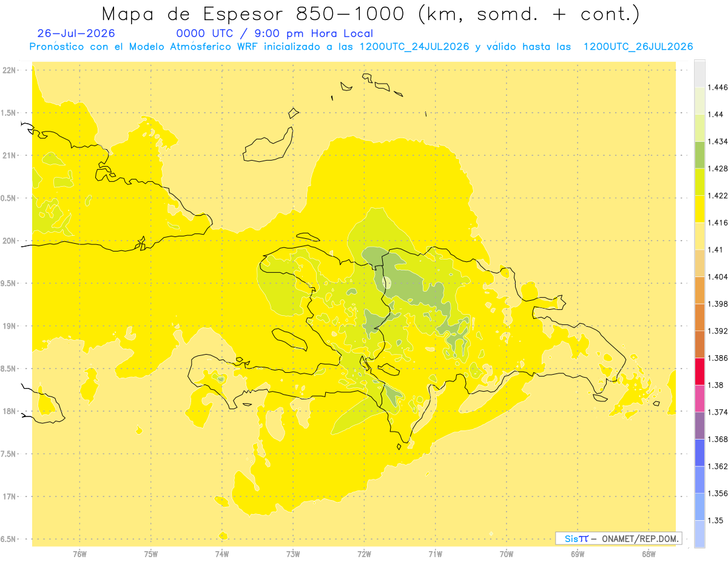Image resolution: width=728 pixels, height=562 pixels.
Task: Click the '74W' longitude label
Action: 222,554
